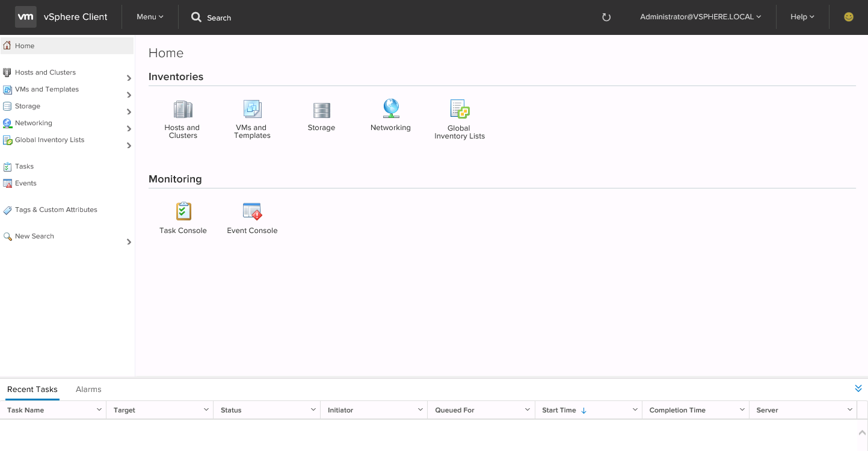Expand New Search sidebar chevron
Image resolution: width=868 pixels, height=451 pixels.
[x=129, y=242]
